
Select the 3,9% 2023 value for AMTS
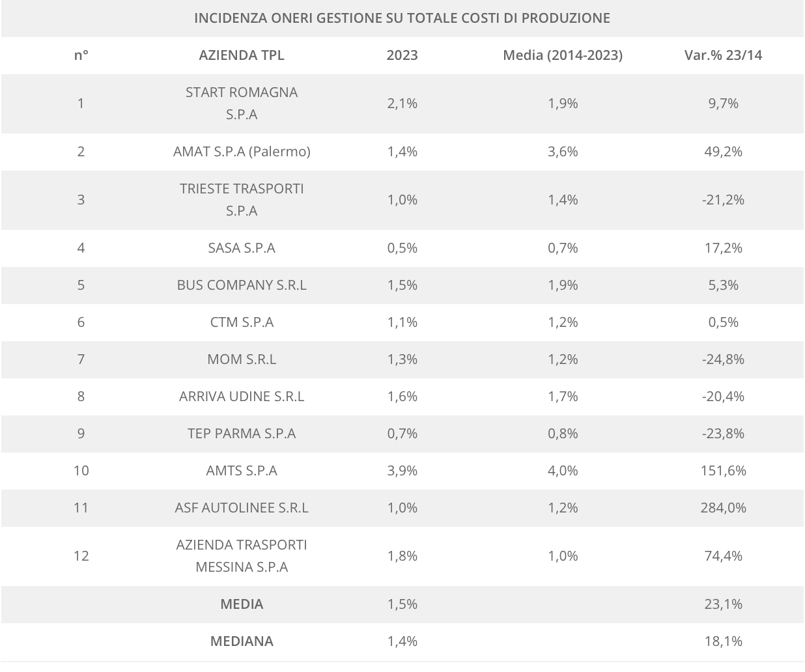402,470
